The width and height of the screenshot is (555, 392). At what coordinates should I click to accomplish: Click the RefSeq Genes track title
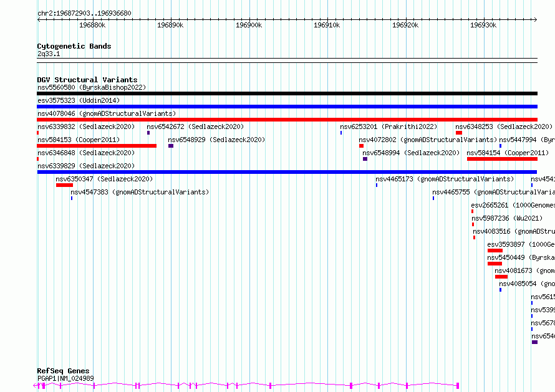tap(63, 371)
